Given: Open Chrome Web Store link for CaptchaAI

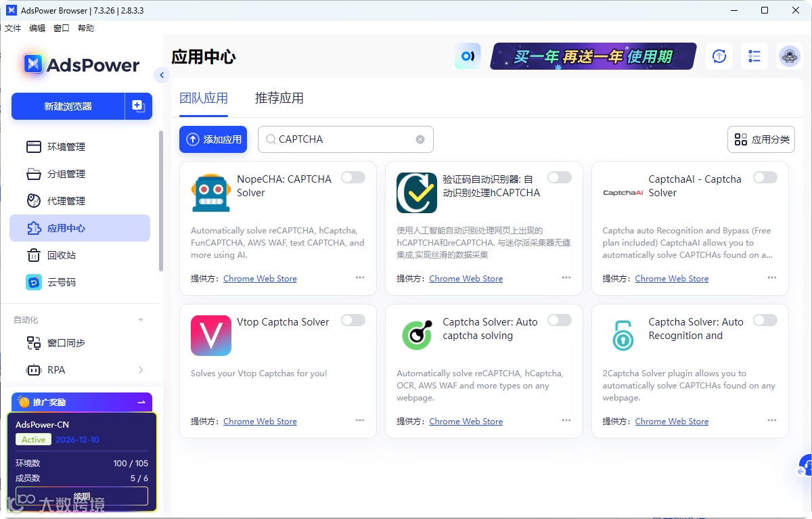Looking at the screenshot, I should (x=672, y=279).
